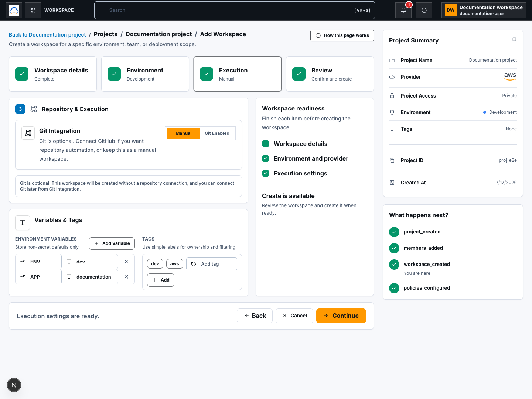Click Continue button
The image size is (532, 399).
click(x=341, y=316)
